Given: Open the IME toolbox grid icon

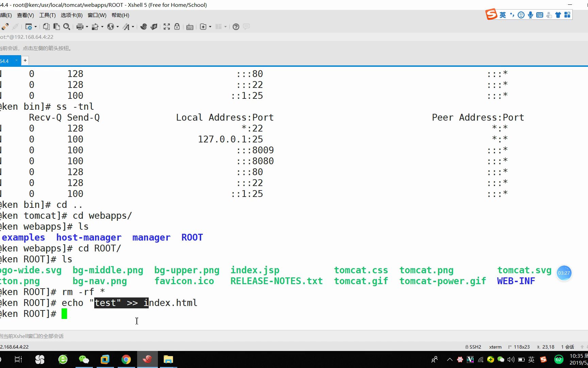Looking at the screenshot, I should point(567,15).
